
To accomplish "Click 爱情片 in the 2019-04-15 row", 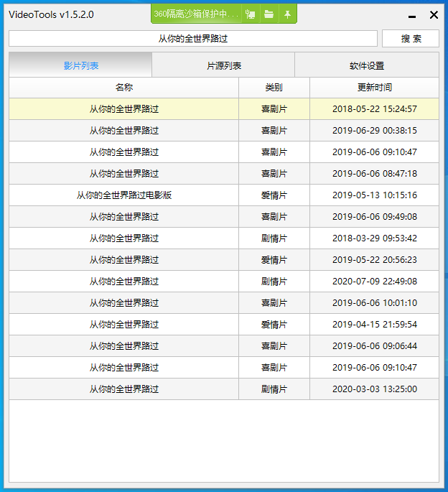I will pos(274,325).
